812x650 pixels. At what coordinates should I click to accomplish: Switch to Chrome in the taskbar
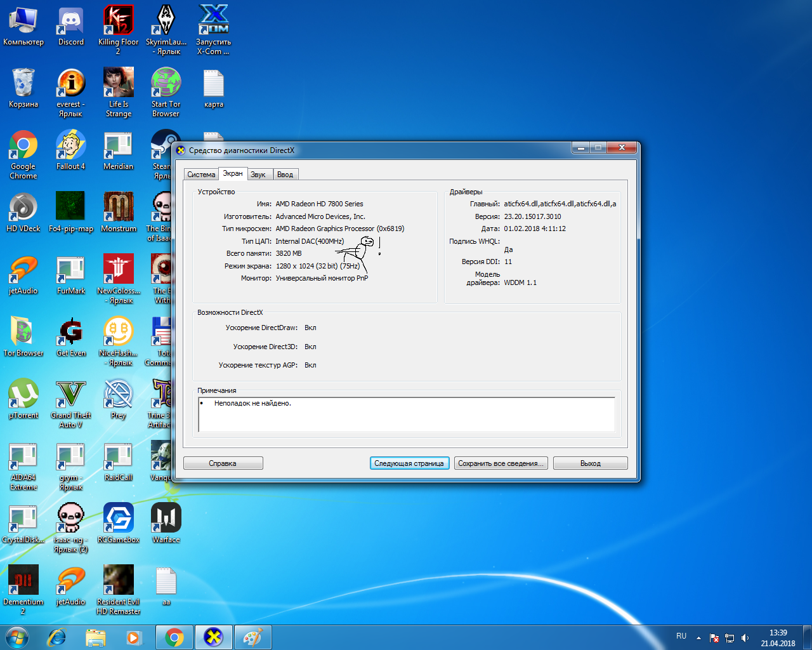(174, 637)
